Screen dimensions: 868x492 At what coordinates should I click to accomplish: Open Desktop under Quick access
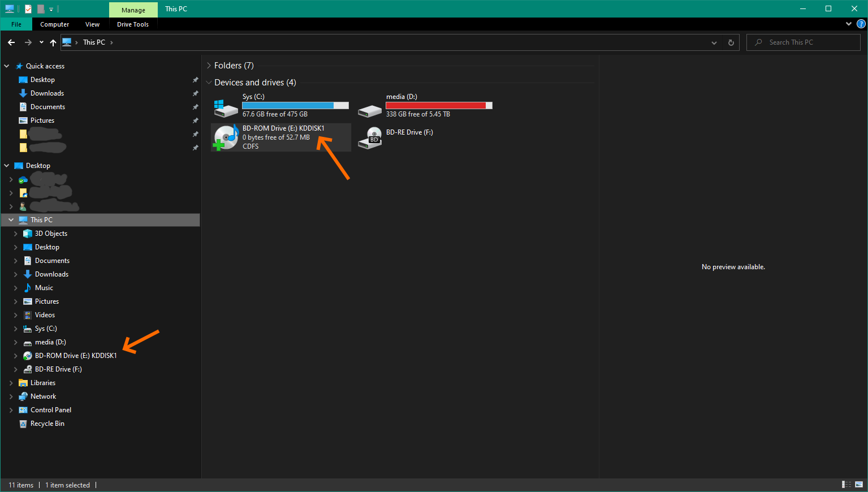[x=42, y=80]
